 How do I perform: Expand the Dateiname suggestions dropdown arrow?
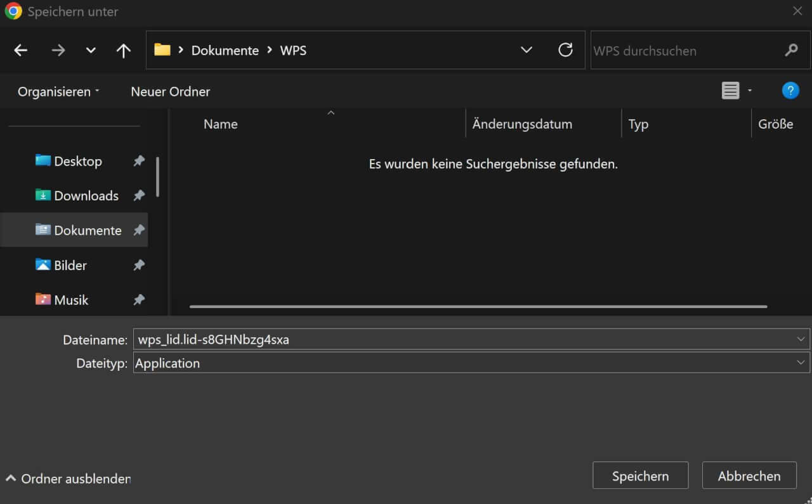coord(801,339)
